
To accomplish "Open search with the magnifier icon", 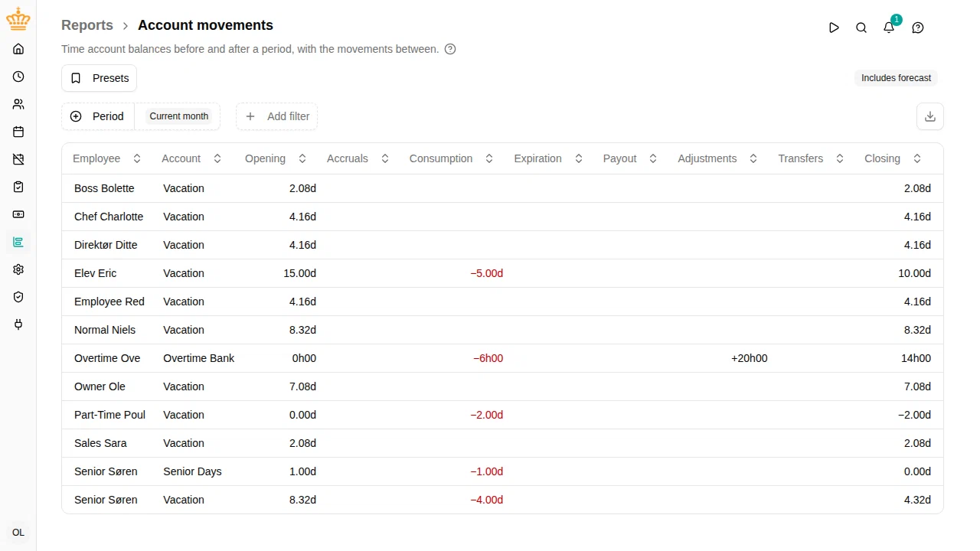I will 861,28.
